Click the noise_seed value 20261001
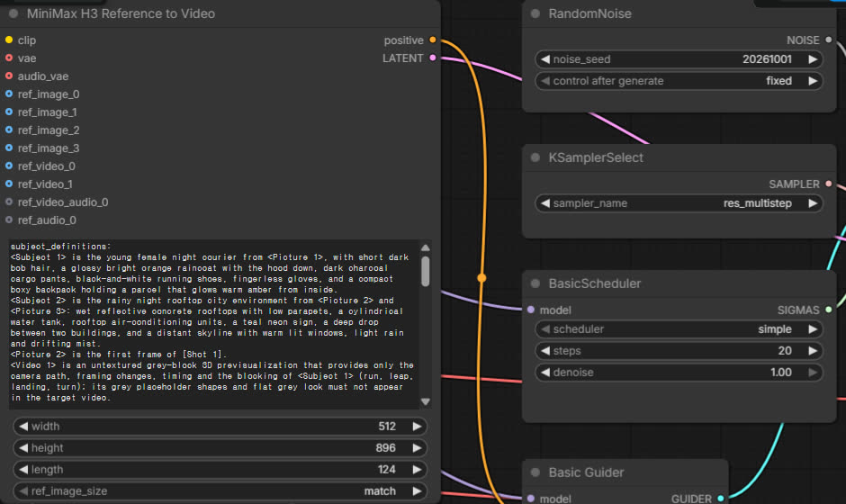Image resolution: width=846 pixels, height=504 pixels. (767, 59)
